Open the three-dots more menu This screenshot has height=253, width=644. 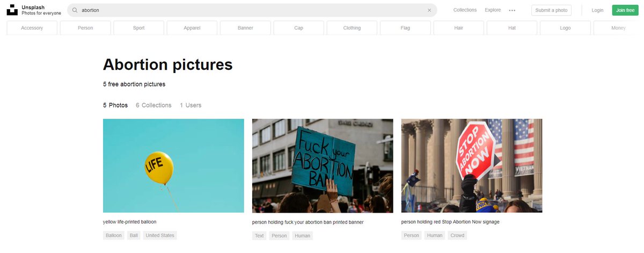click(512, 10)
